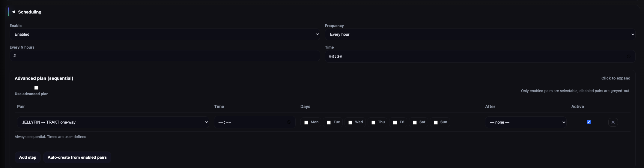Open the Enable dropdown set to Enabled

click(165, 34)
